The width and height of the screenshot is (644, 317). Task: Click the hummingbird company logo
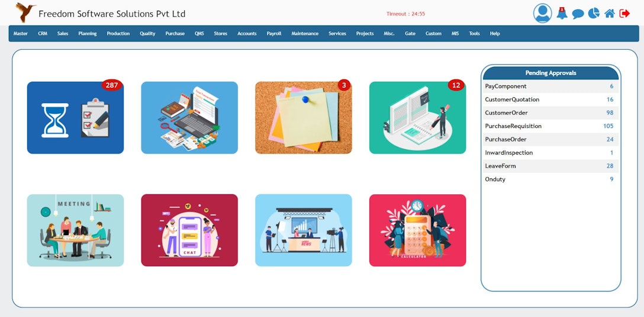(25, 13)
